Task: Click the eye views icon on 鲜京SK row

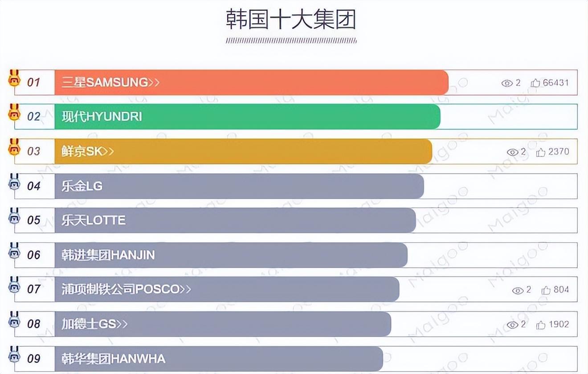Action: [x=512, y=152]
